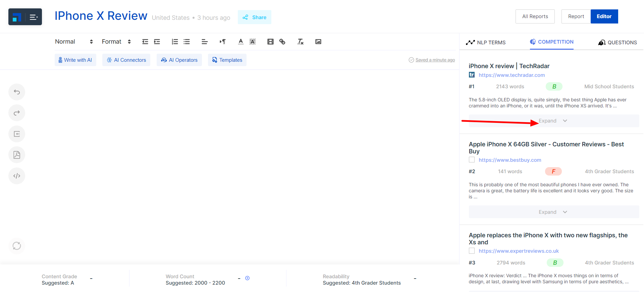Screen dimensions: 644x292
Task: Click 'Mid School Students' readability label
Action: click(609, 87)
